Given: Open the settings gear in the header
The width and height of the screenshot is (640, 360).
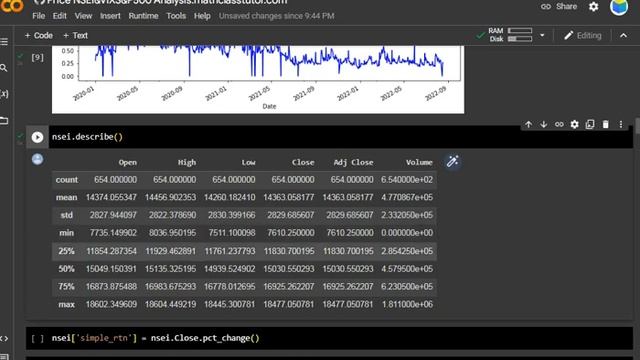Looking at the screenshot, I should coord(593,7).
